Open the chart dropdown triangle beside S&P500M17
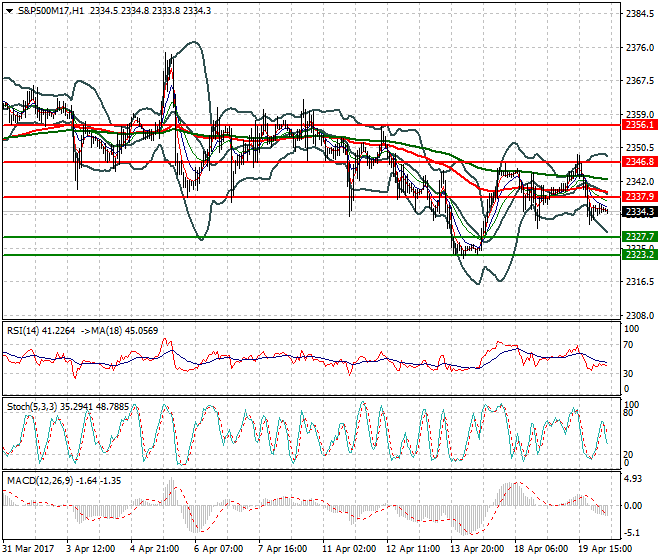This screenshot has height=560, width=660. 10,11
